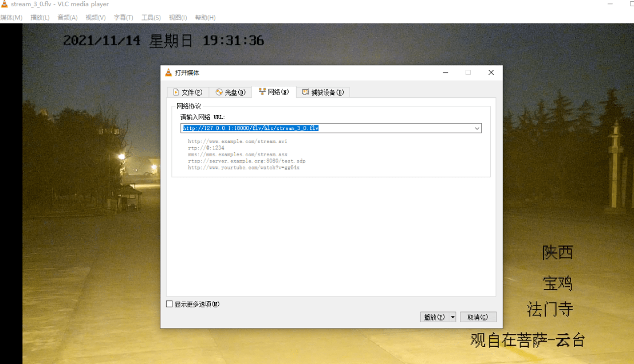Expand the network URL history dropdown
634x364 pixels.
tap(477, 128)
